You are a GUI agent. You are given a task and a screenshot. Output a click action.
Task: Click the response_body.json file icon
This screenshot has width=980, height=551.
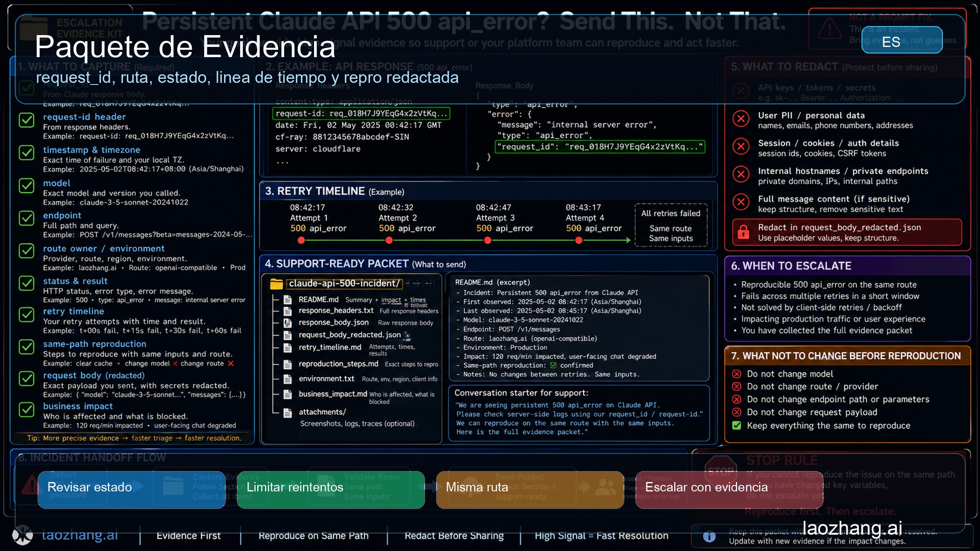pyautogui.click(x=288, y=323)
